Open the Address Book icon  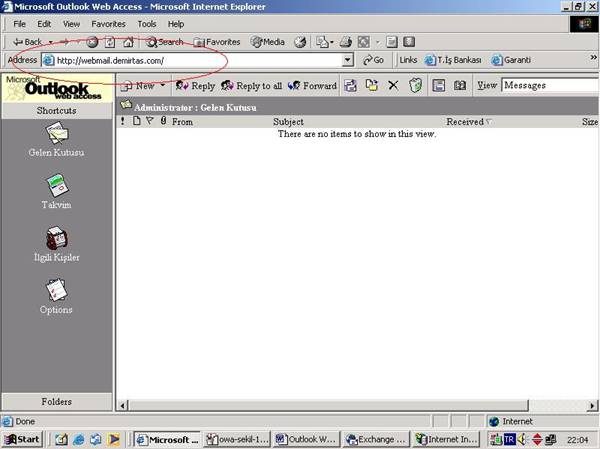tap(460, 85)
